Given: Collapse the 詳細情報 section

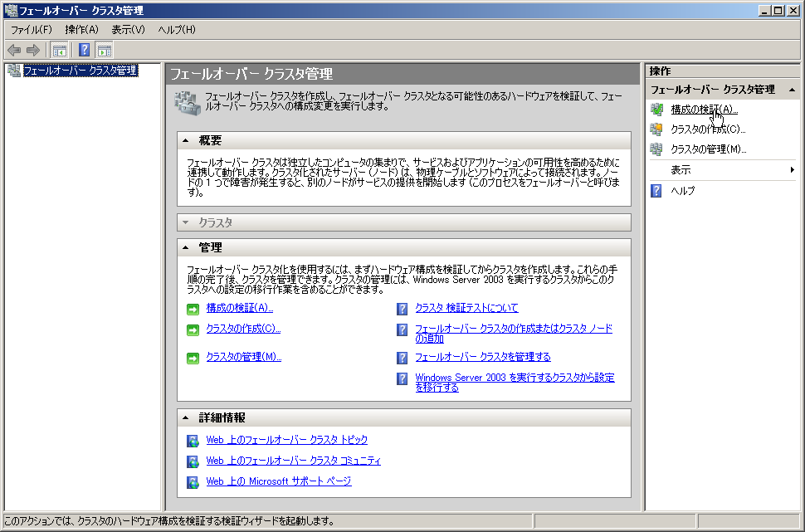Looking at the screenshot, I should [186, 417].
